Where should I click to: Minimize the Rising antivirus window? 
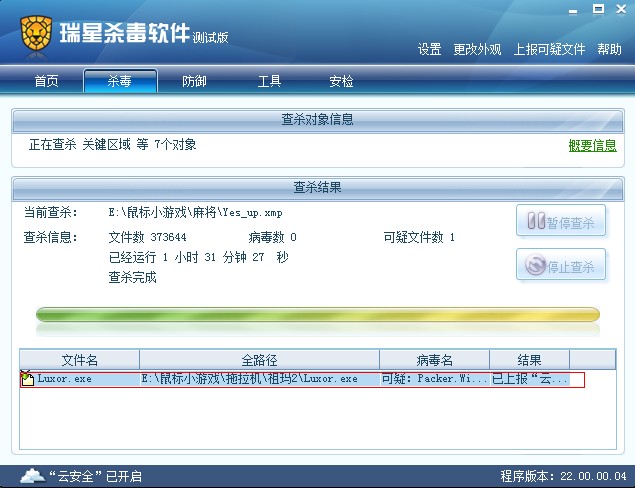[573, 12]
